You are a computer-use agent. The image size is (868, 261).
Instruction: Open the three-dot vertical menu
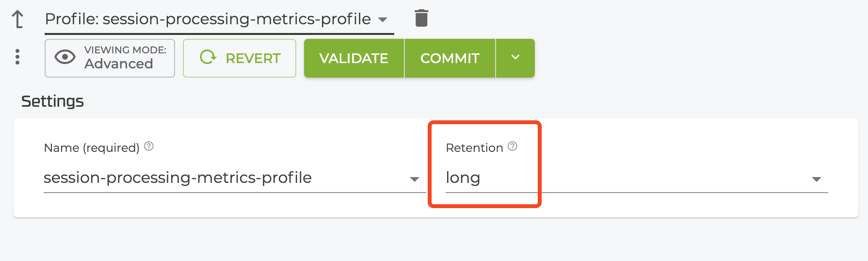[x=17, y=57]
